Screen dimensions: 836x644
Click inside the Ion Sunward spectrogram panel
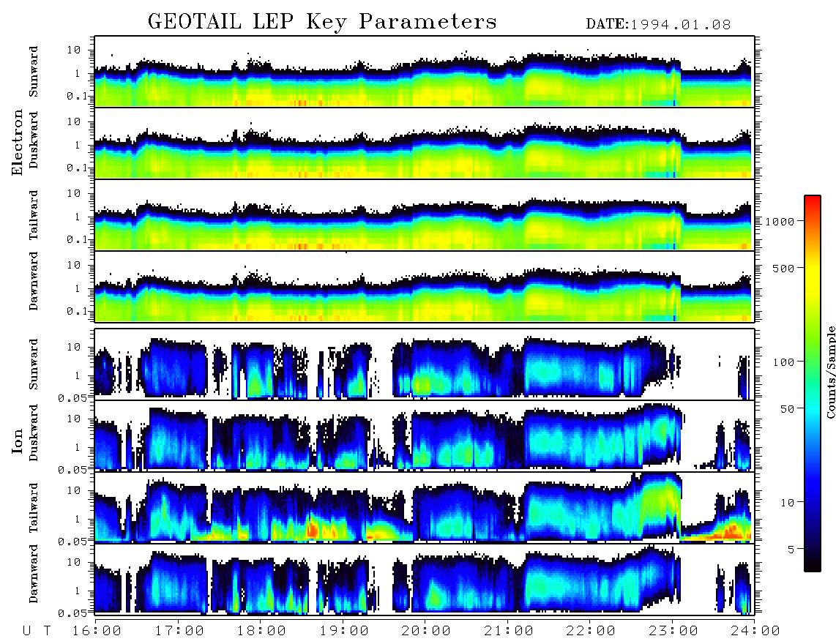pos(425,364)
